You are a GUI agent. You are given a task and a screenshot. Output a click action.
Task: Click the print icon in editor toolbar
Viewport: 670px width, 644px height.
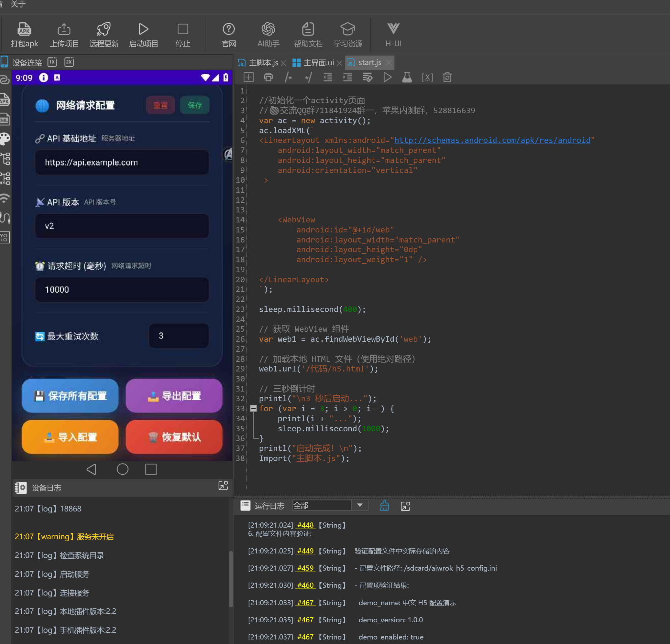pos(268,77)
